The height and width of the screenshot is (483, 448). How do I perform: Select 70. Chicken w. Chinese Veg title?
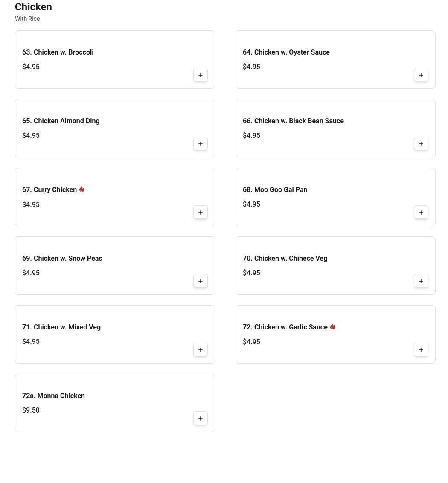285,258
